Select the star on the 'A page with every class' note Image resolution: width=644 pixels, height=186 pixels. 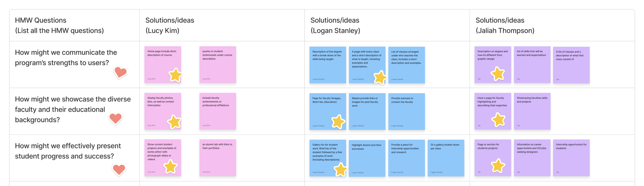coord(380,77)
